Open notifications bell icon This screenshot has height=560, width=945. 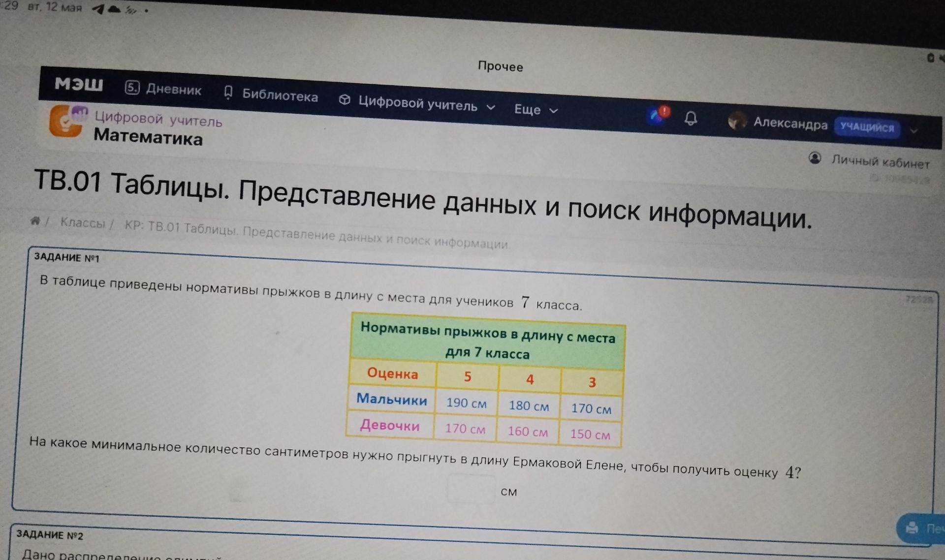click(x=691, y=119)
